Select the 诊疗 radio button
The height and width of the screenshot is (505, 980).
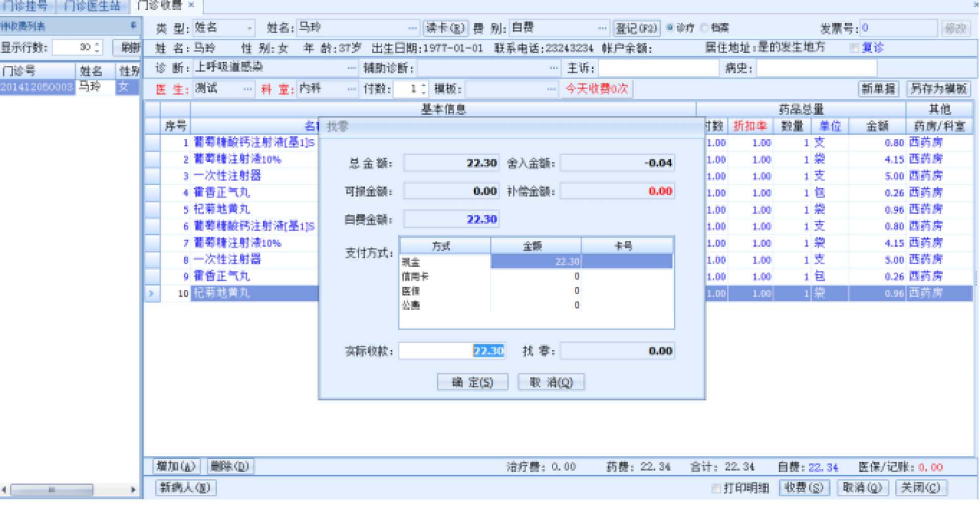pyautogui.click(x=670, y=28)
